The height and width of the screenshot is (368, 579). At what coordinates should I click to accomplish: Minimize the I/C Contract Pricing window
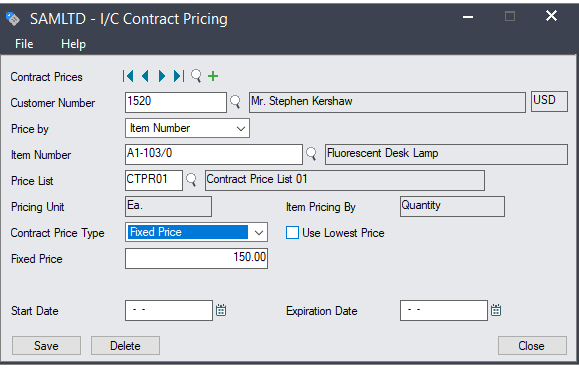[468, 17]
